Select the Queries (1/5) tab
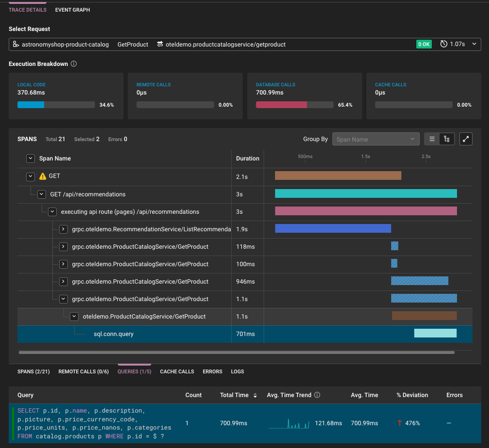Viewport: 489px width, 448px height. click(x=134, y=371)
